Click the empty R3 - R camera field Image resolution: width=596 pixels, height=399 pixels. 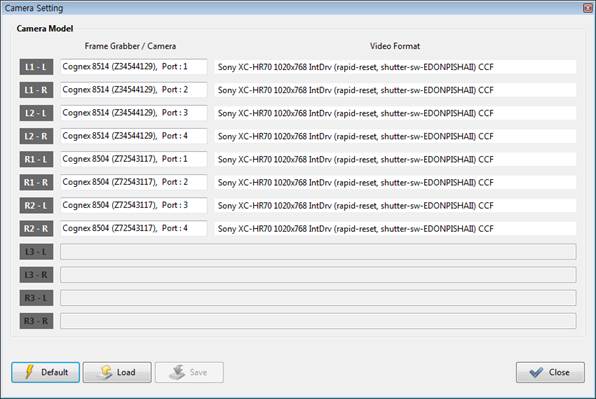318,321
